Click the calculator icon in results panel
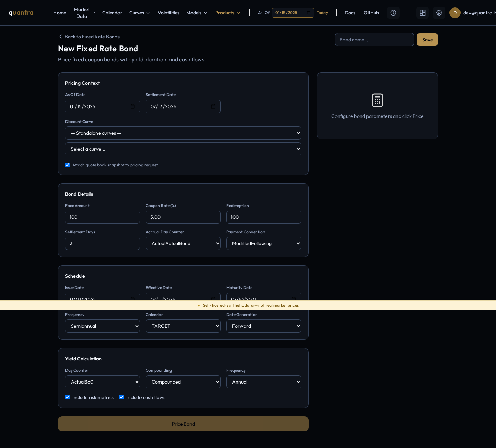This screenshot has height=448, width=496. coord(378,100)
